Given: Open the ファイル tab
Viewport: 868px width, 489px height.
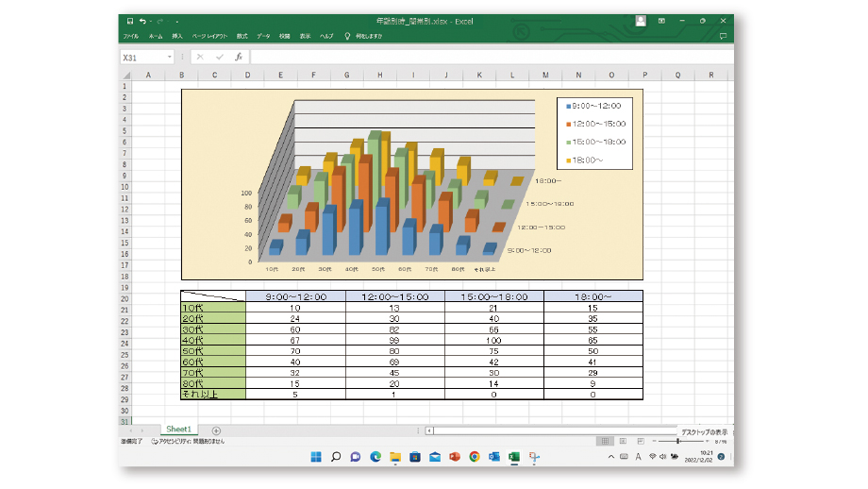Looking at the screenshot, I should pyautogui.click(x=130, y=36).
